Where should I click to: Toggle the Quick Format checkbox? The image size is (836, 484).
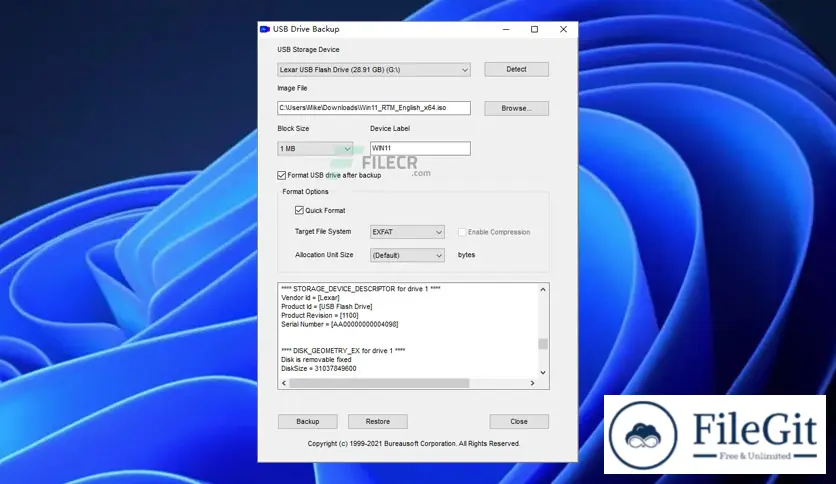pyautogui.click(x=299, y=211)
